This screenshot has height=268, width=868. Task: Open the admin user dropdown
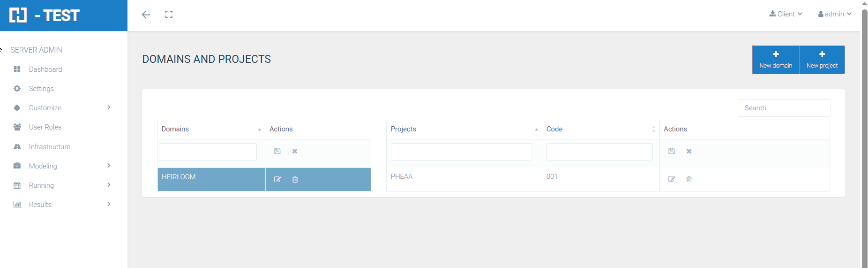click(835, 14)
